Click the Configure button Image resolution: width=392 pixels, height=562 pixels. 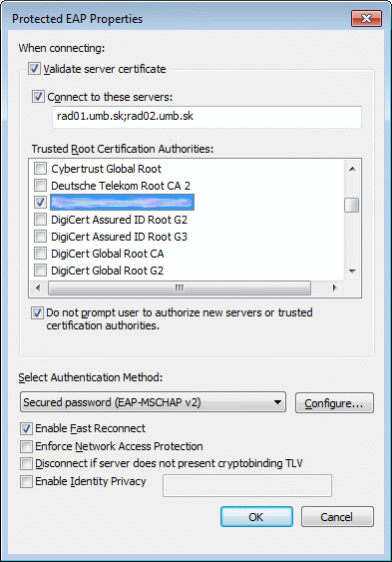(334, 403)
